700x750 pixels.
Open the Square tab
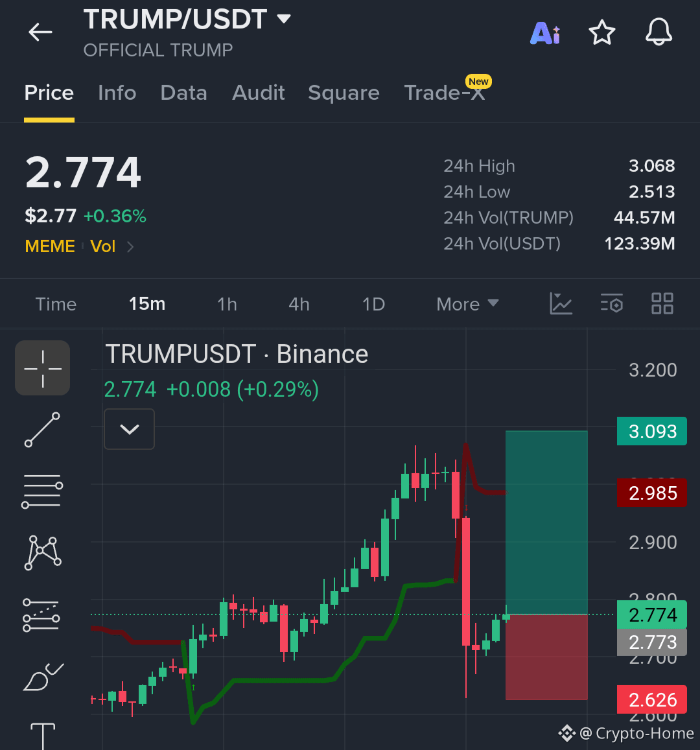coord(344,93)
